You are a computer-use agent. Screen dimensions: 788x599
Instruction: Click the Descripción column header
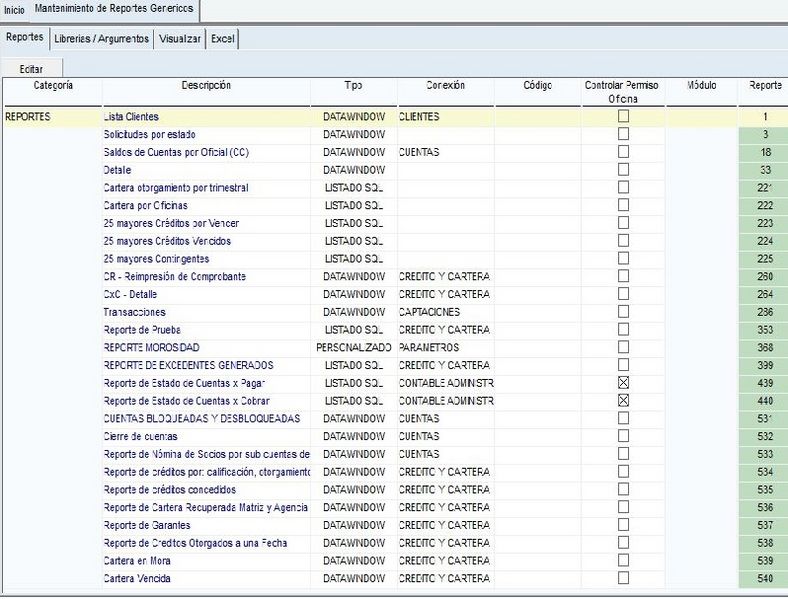pyautogui.click(x=206, y=86)
